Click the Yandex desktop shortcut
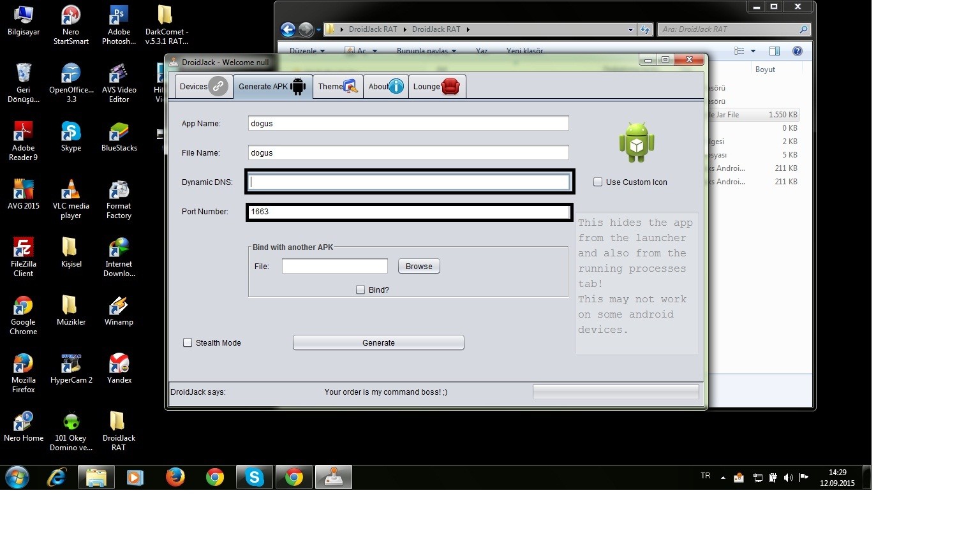 tap(119, 369)
